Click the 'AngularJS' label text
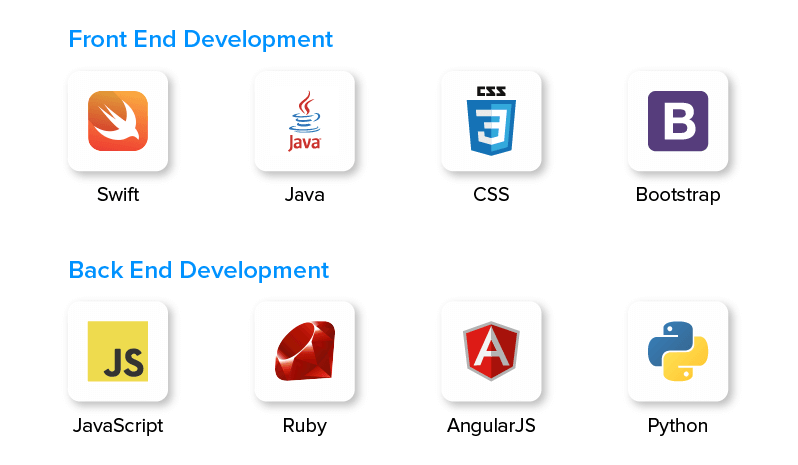 point(491,426)
